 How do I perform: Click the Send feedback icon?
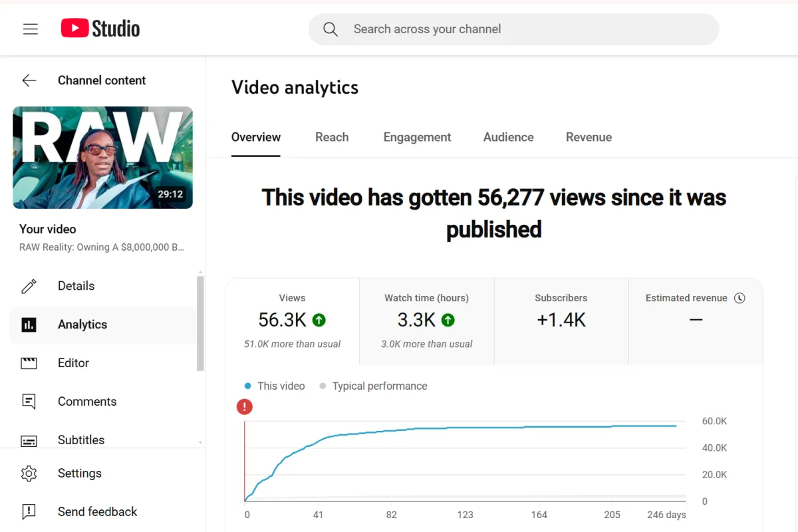click(29, 512)
